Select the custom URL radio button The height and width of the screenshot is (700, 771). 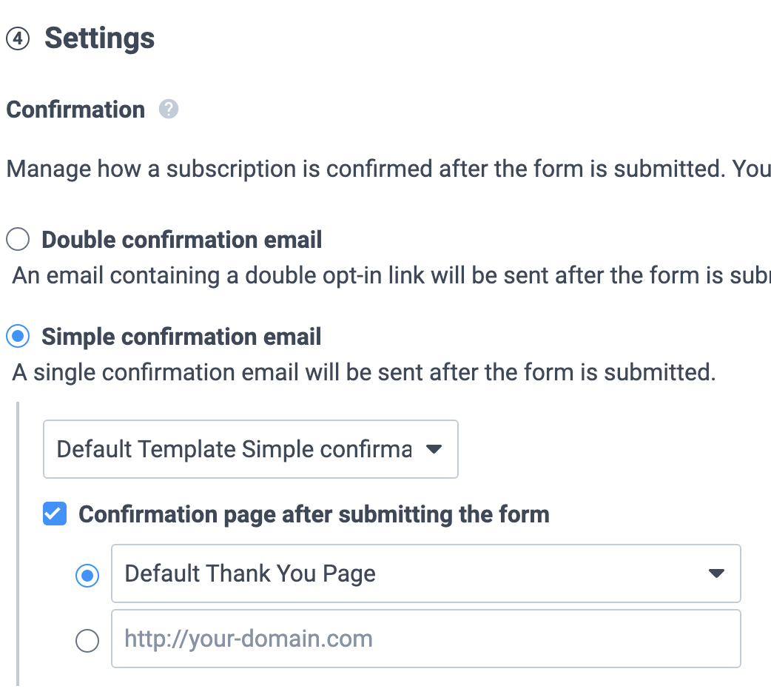tap(87, 641)
